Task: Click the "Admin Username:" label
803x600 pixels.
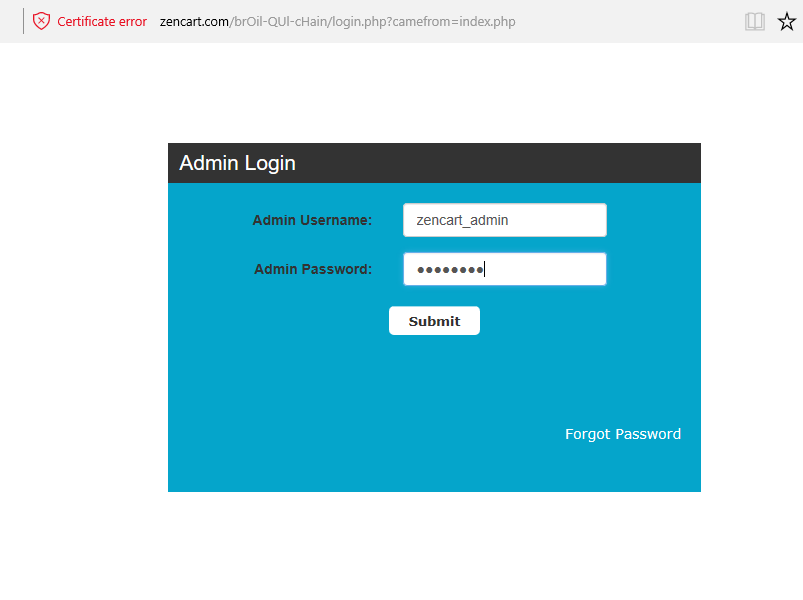Action: point(312,220)
